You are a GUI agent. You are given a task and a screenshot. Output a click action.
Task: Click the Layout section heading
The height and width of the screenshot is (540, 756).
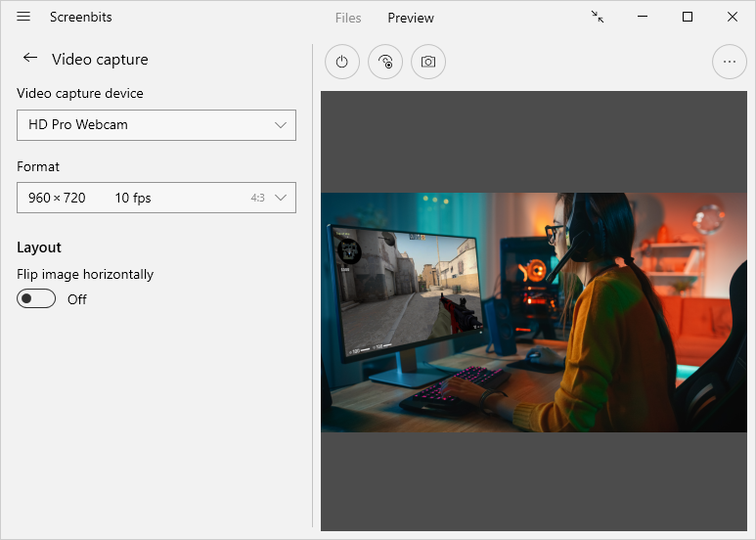click(x=39, y=247)
